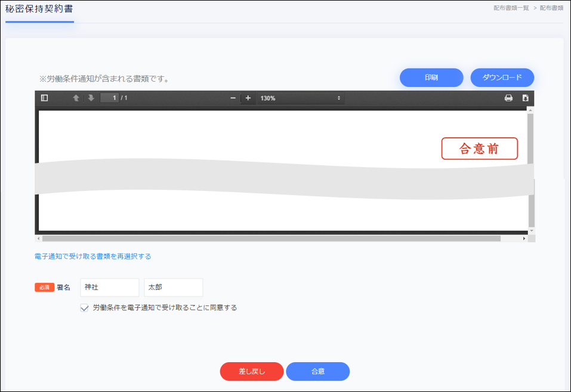
Task: Click the orange 必須 badge
Action: tap(44, 288)
